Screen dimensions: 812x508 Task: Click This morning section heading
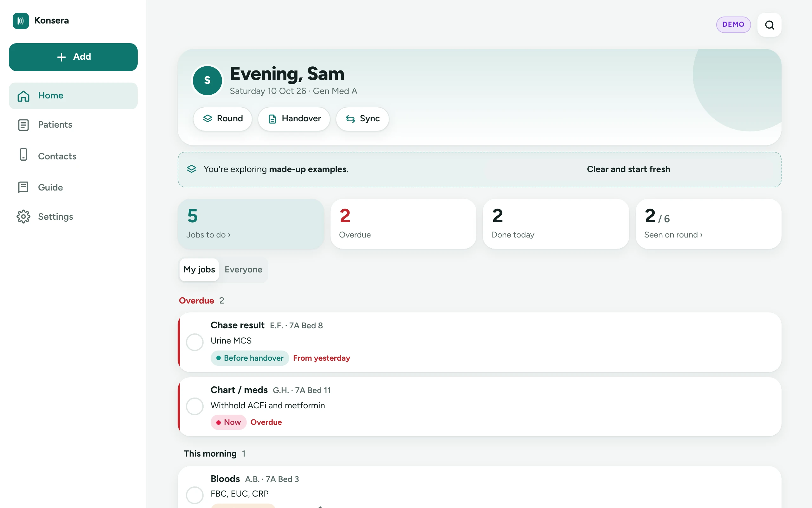pyautogui.click(x=210, y=454)
